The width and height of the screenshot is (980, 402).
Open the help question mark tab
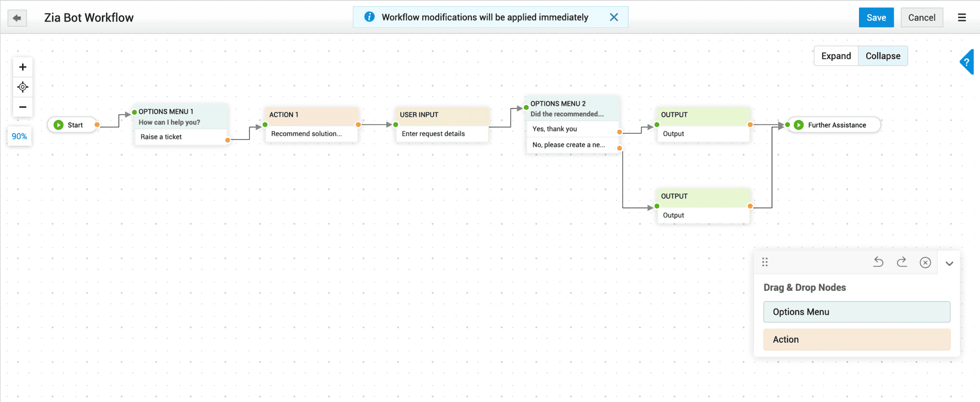coord(966,62)
